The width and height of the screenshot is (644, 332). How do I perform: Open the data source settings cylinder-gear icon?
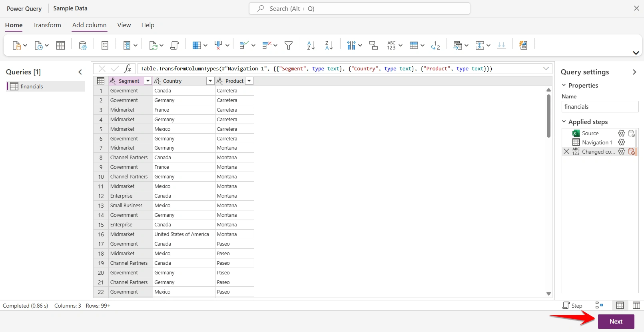point(83,45)
